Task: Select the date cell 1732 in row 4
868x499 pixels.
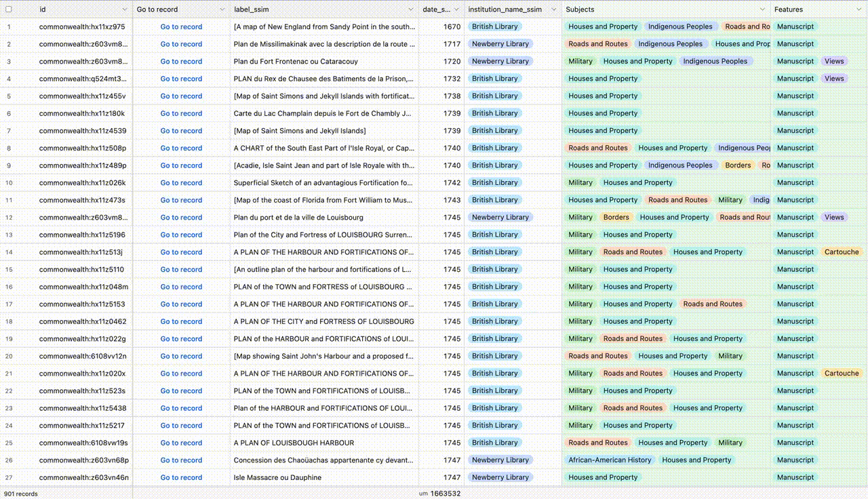Action: pyautogui.click(x=452, y=79)
